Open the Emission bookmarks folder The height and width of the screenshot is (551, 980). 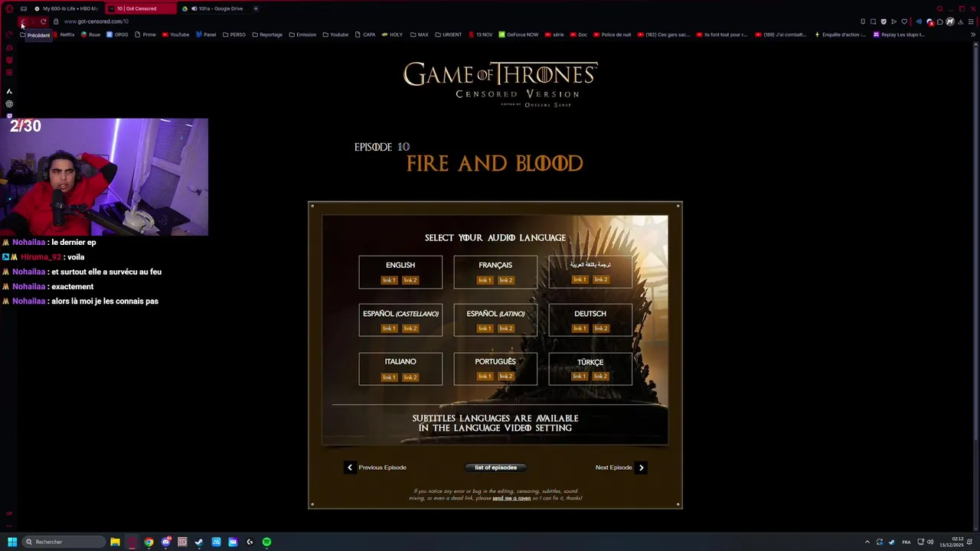[302, 34]
